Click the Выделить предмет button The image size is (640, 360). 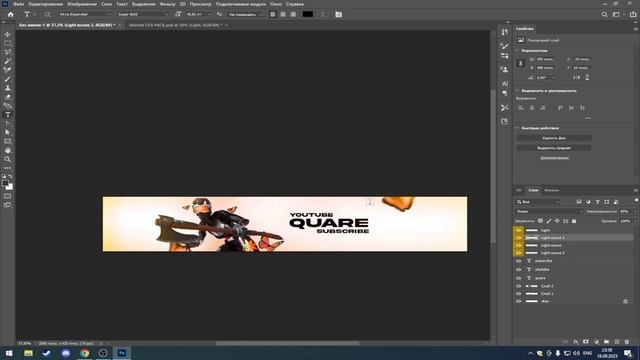point(554,148)
